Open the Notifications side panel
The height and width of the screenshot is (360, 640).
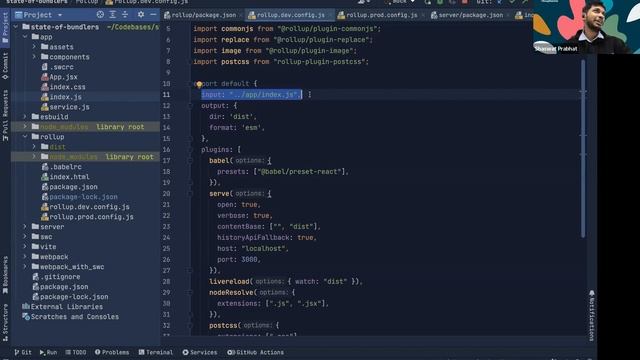[x=591, y=315]
